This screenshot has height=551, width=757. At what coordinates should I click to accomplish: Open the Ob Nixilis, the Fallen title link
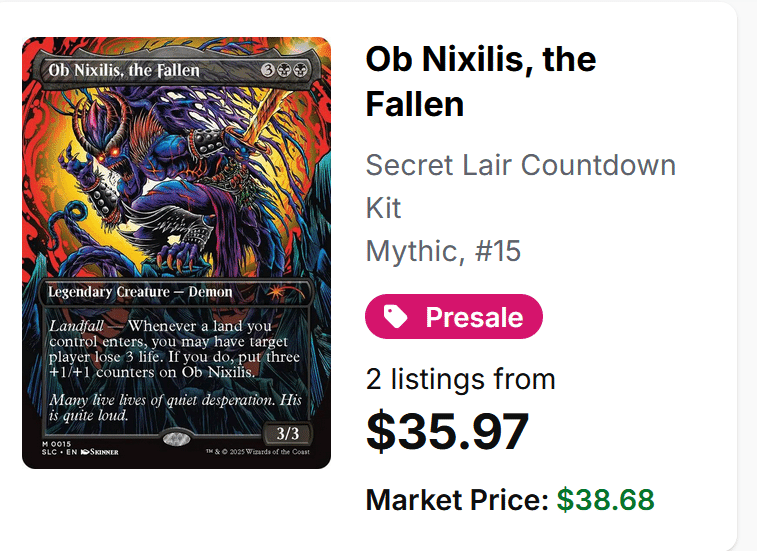(481, 81)
